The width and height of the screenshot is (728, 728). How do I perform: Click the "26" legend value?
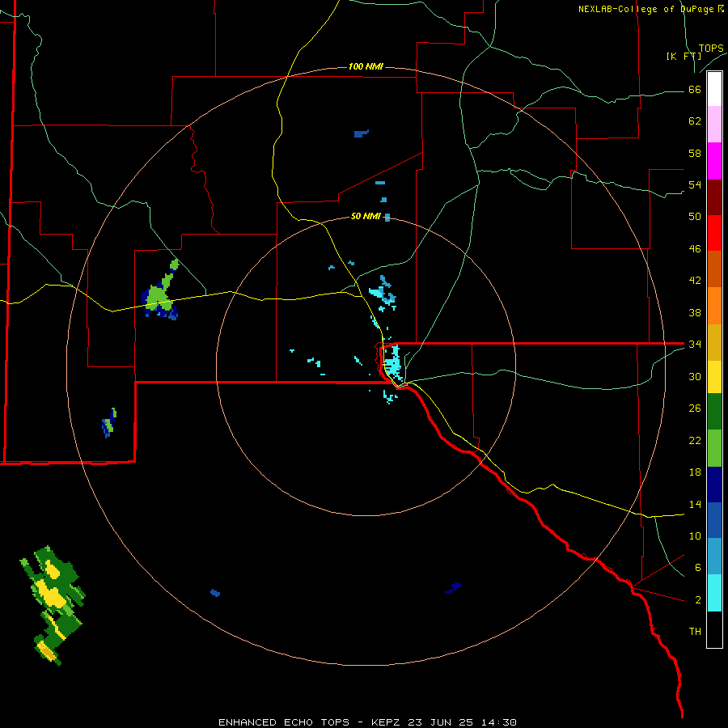[695, 408]
